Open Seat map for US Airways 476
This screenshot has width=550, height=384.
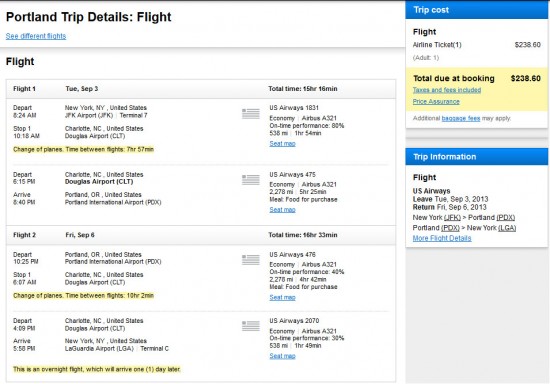click(x=282, y=297)
